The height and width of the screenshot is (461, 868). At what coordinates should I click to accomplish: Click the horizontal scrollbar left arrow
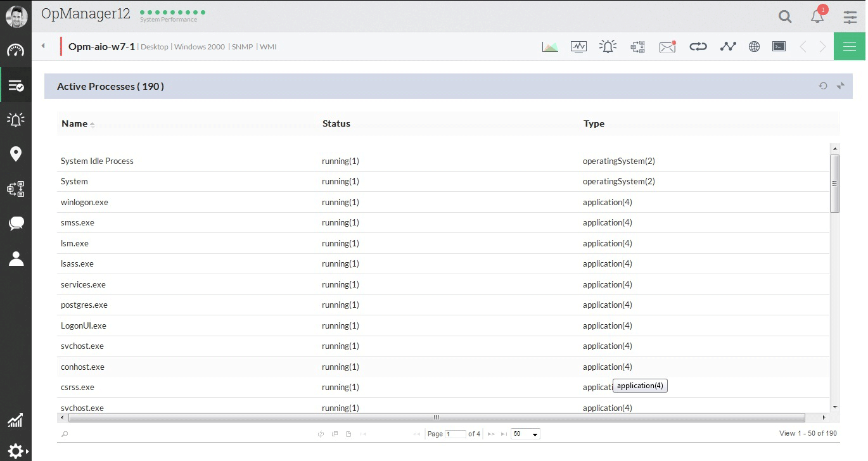click(62, 417)
